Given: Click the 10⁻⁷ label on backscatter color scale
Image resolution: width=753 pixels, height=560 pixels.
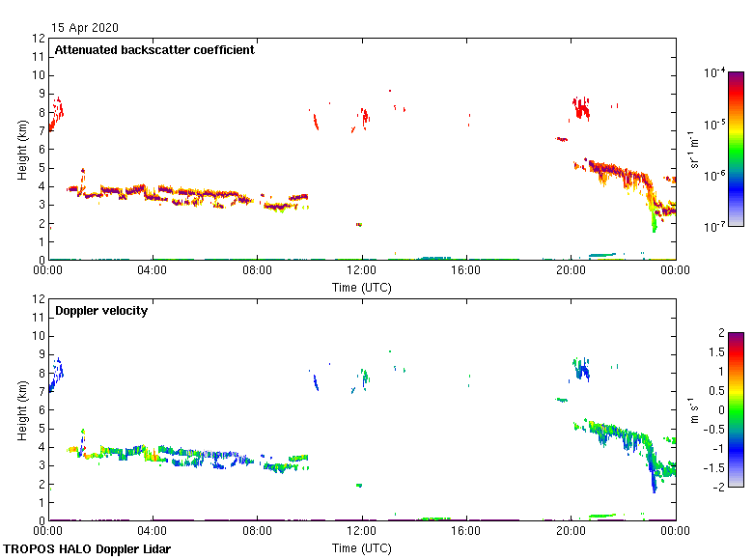Looking at the screenshot, I should (x=714, y=227).
